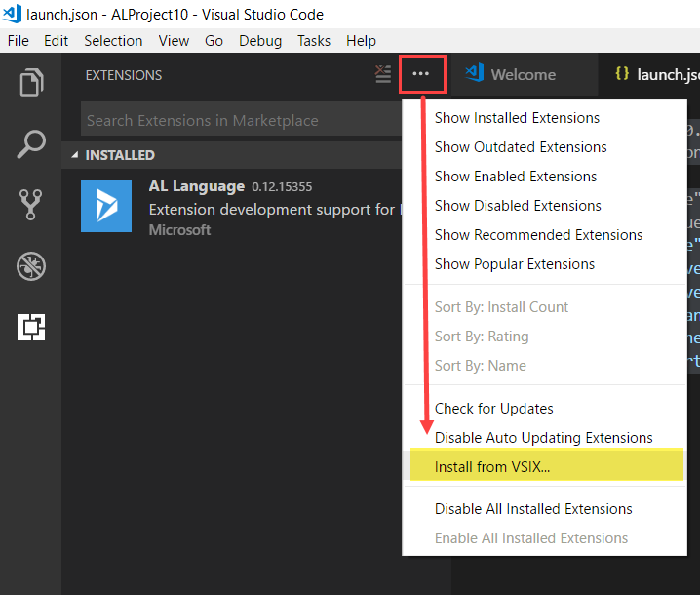Open the Help menu
This screenshot has width=700, height=595.
[x=361, y=41]
